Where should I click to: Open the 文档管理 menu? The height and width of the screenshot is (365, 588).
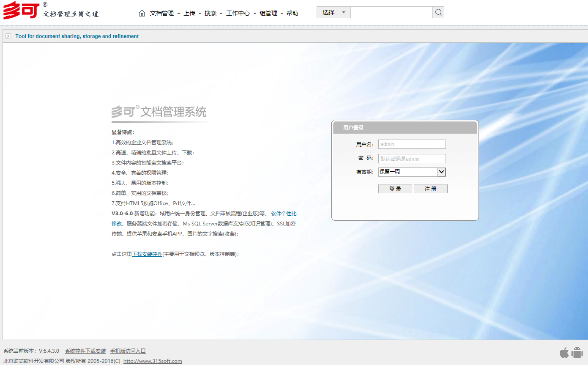tap(162, 13)
